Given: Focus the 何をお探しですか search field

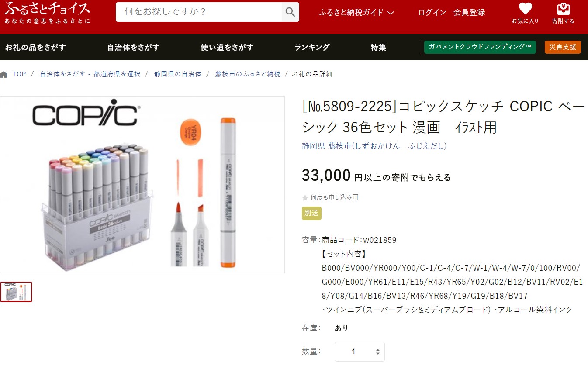Looking at the screenshot, I should tap(199, 12).
